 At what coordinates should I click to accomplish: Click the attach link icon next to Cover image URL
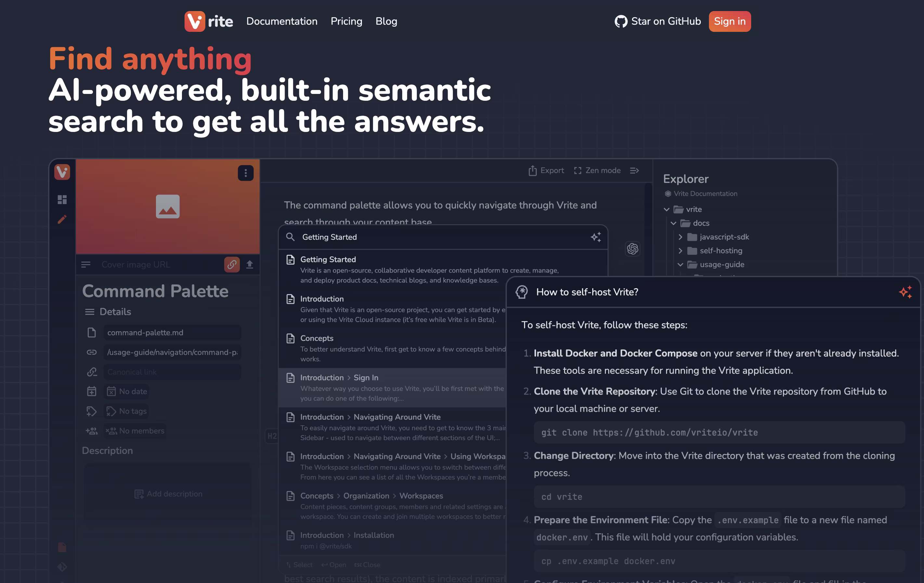(232, 265)
